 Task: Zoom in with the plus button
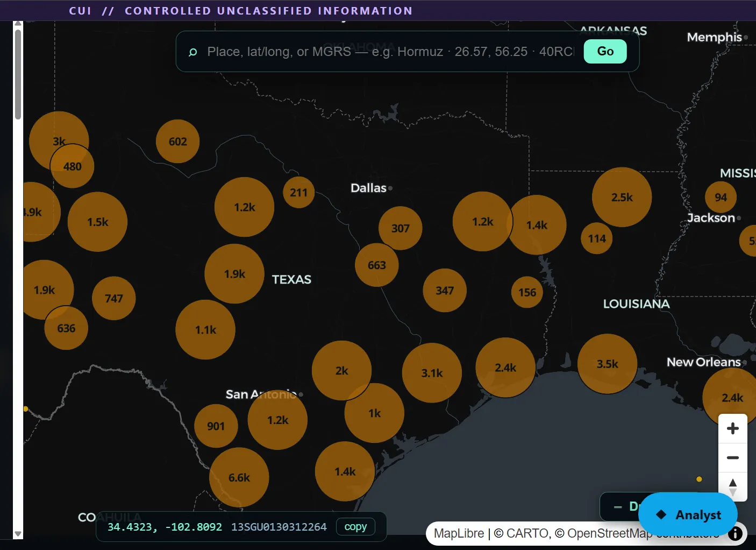(732, 429)
